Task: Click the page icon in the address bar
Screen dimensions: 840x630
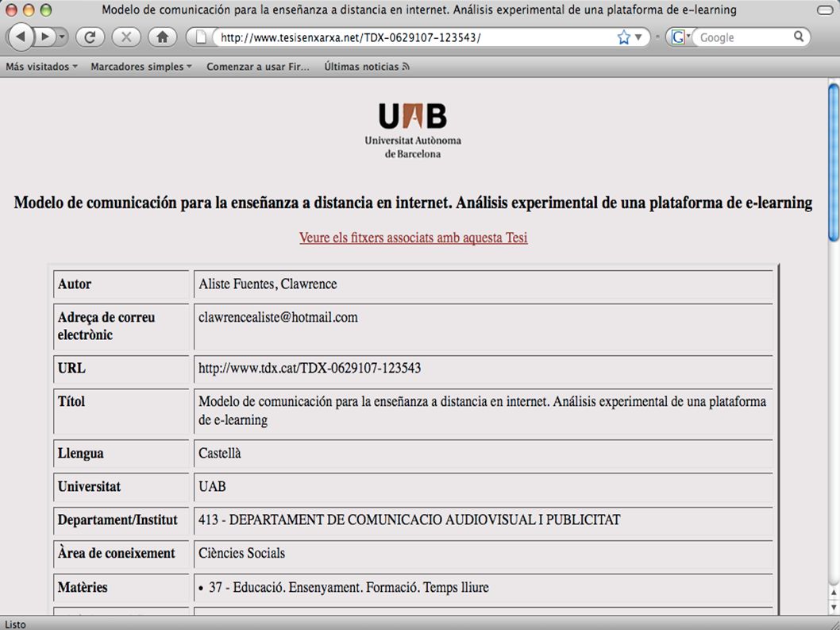Action: click(x=201, y=37)
